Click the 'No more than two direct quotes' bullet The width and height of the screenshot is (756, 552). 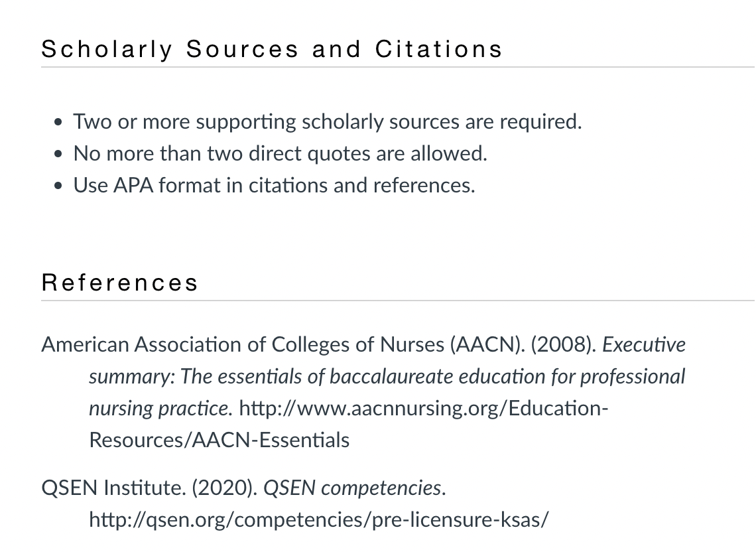280,153
